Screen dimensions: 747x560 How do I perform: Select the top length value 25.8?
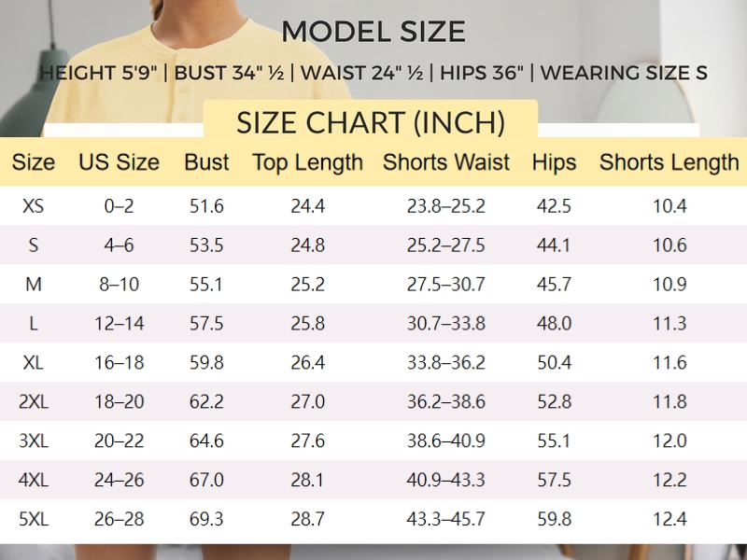tap(307, 324)
